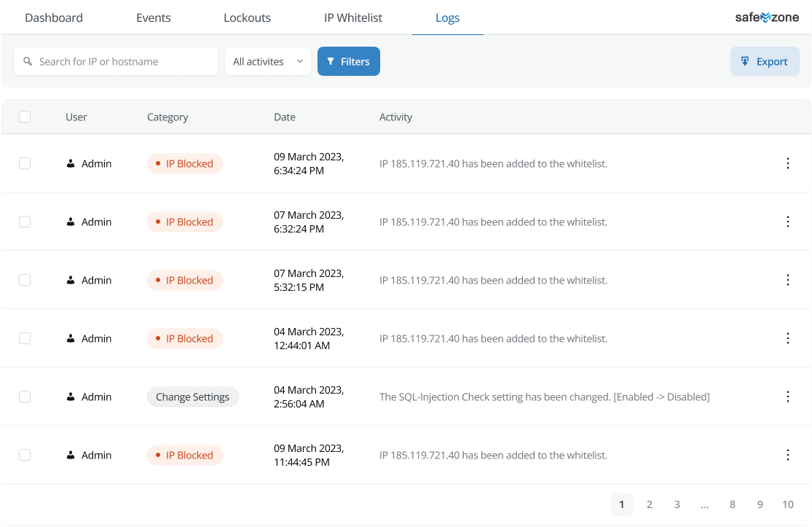The height and width of the screenshot is (527, 812).
Task: Click the Admin user icon in the 6:32:24 PM row
Action: tap(71, 222)
